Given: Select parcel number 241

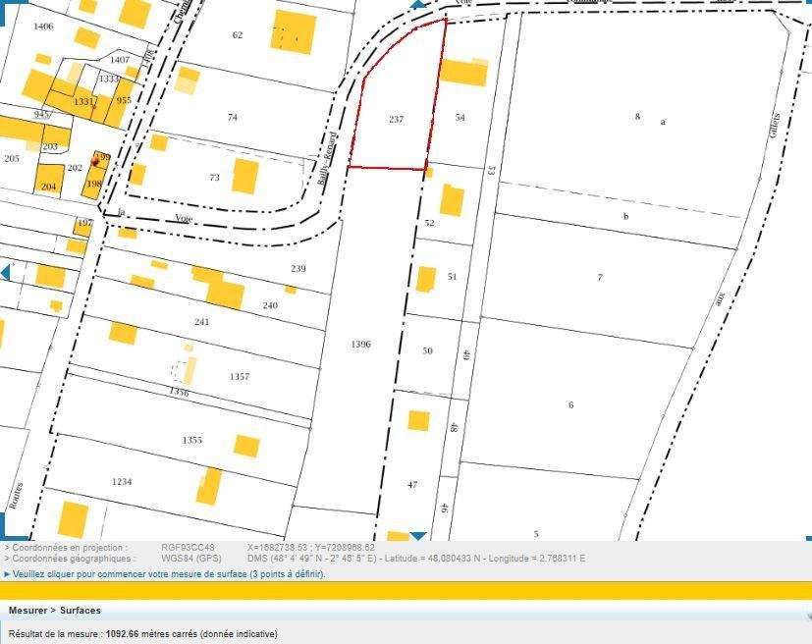Looking at the screenshot, I should 202,321.
